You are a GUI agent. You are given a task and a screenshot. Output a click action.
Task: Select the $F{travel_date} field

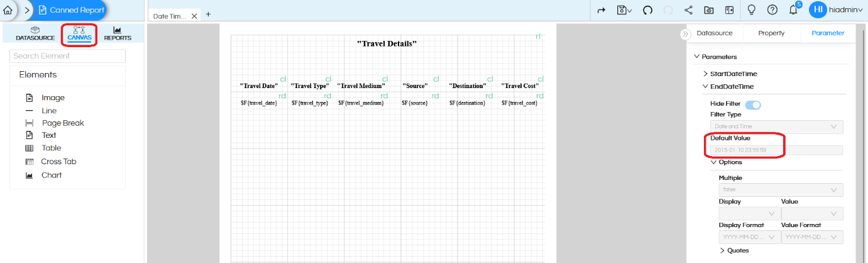pos(259,103)
